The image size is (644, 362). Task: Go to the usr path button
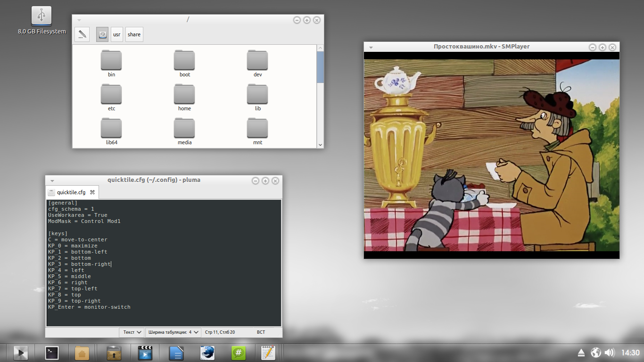click(117, 34)
